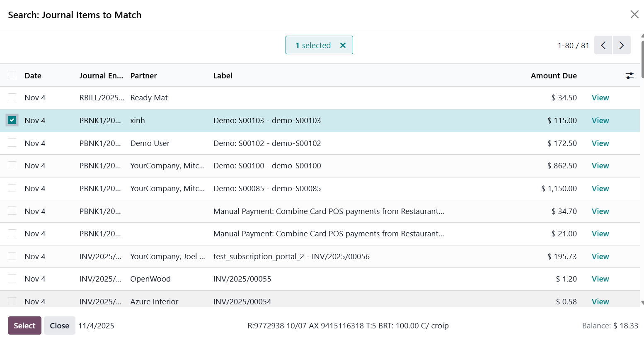Go to previous page of results
Image resolution: width=644 pixels, height=340 pixels.
[603, 45]
